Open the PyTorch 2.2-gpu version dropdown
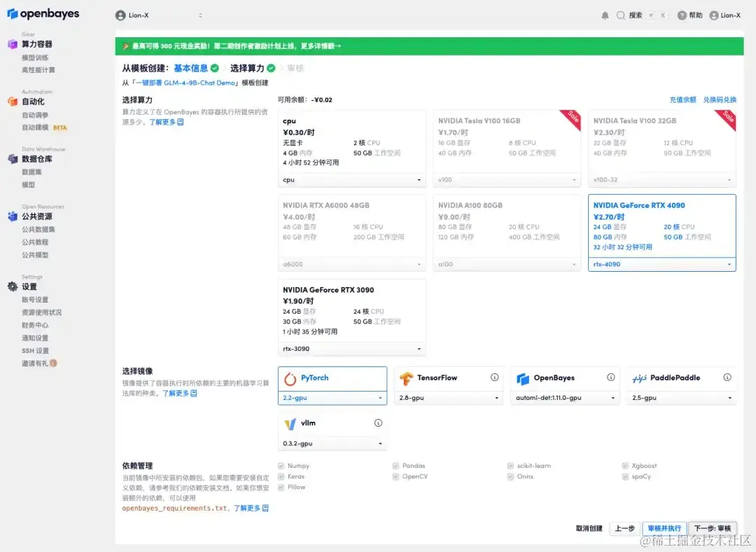756x552 pixels. point(332,398)
